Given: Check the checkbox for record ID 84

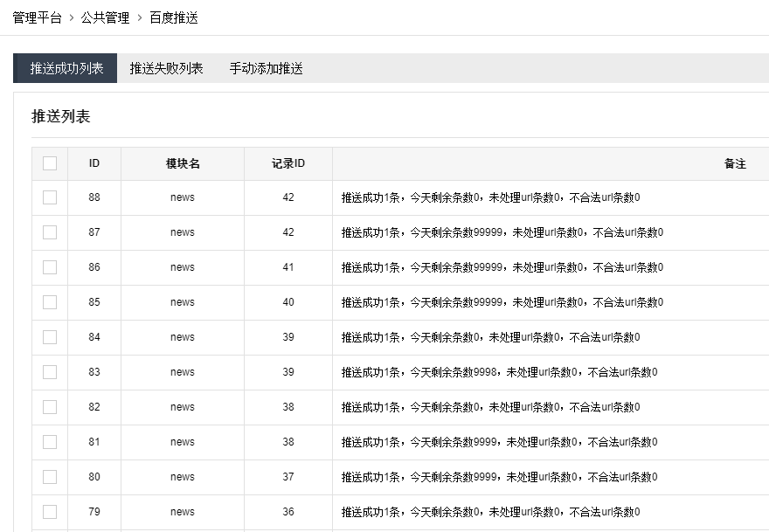Looking at the screenshot, I should pos(49,337).
